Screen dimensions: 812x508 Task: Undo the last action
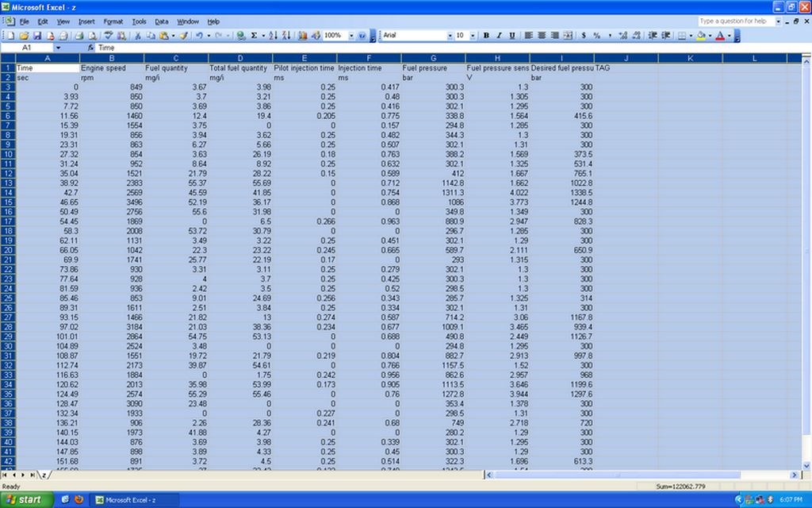point(199,35)
